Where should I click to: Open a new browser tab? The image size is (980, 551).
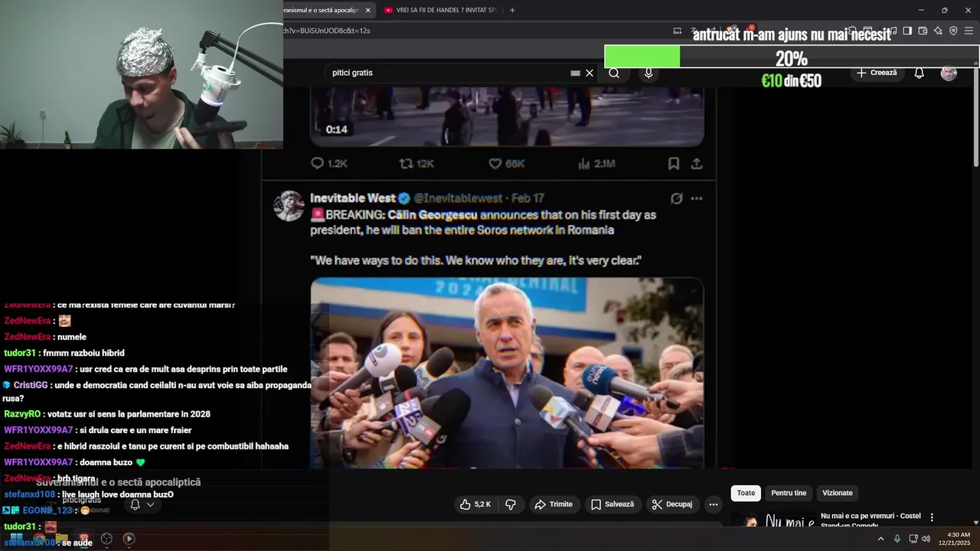pos(512,10)
